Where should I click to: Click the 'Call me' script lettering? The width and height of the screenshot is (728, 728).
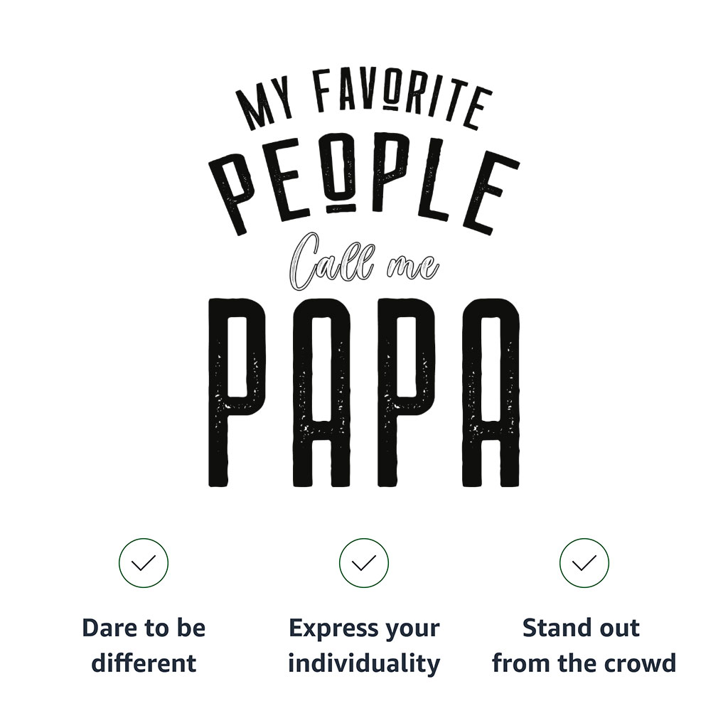363,262
